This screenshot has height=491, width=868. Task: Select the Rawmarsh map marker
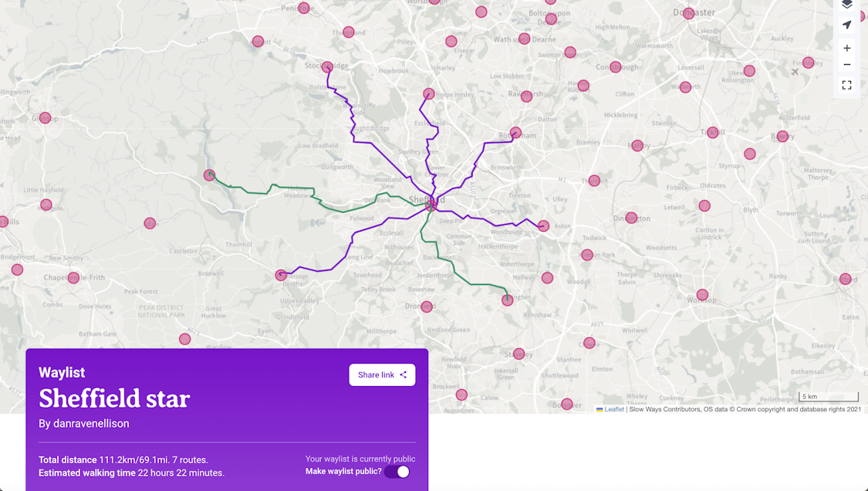[x=526, y=97]
